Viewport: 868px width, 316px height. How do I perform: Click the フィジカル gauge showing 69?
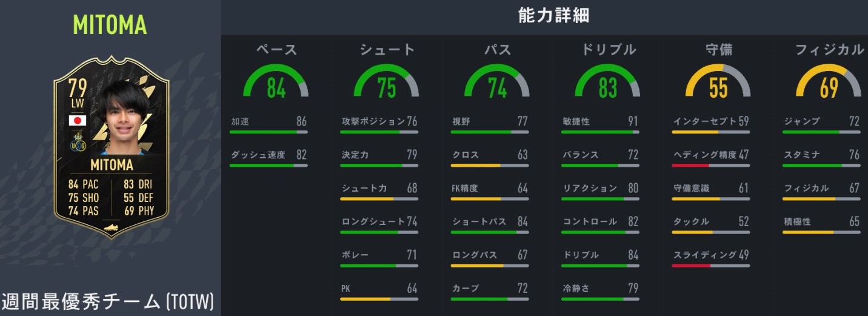[828, 83]
